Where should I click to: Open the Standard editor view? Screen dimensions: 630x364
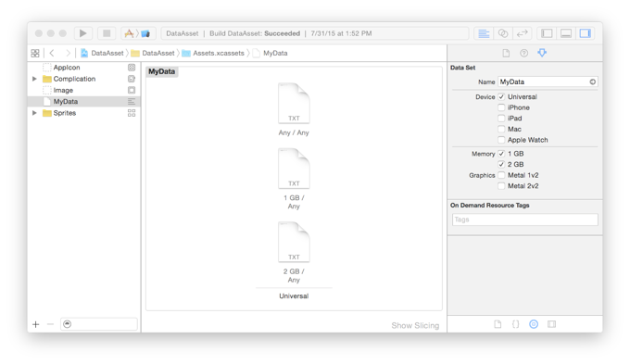pyautogui.click(x=484, y=33)
